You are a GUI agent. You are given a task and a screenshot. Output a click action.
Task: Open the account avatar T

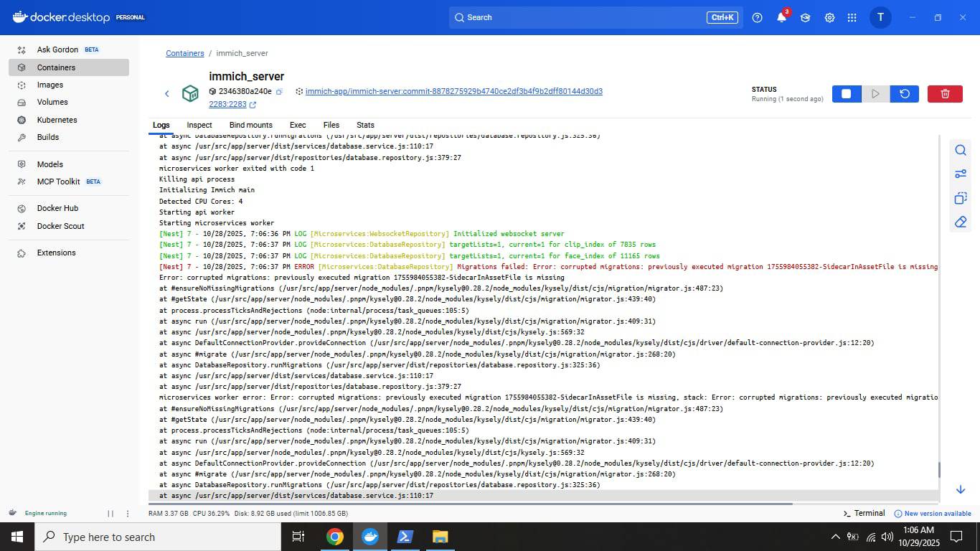(x=880, y=17)
